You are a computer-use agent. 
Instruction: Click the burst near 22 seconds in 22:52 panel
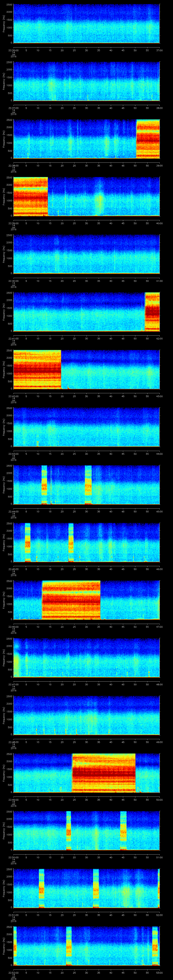click(x=69, y=946)
